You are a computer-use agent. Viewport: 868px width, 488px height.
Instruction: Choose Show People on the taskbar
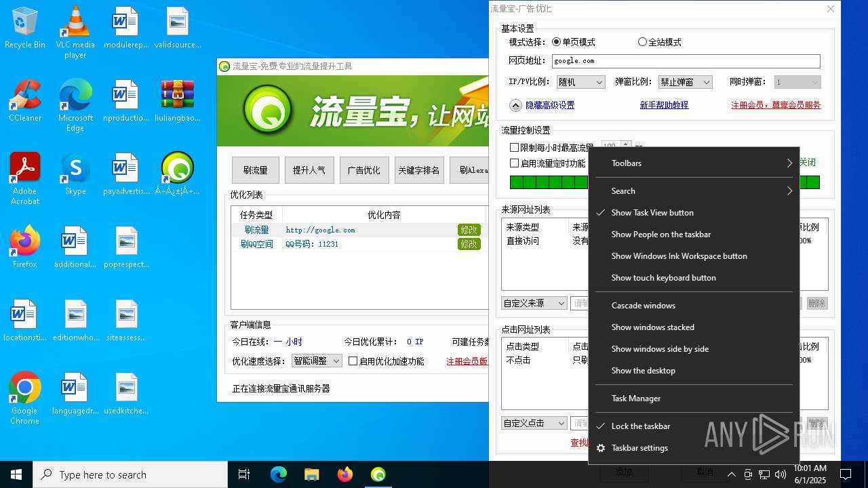pos(694,235)
